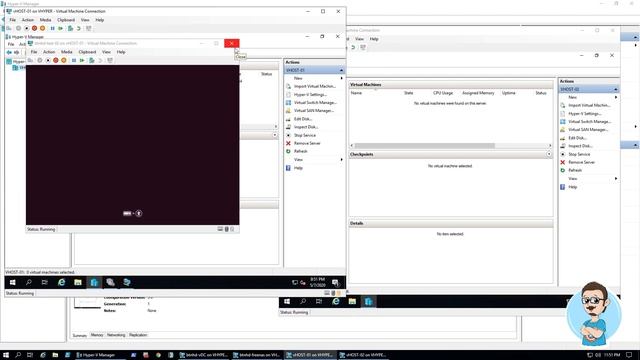Click the red Shut Down icon in the vHOST-01 connection toolbar
The height and width of the screenshot is (360, 640).
click(34, 28)
